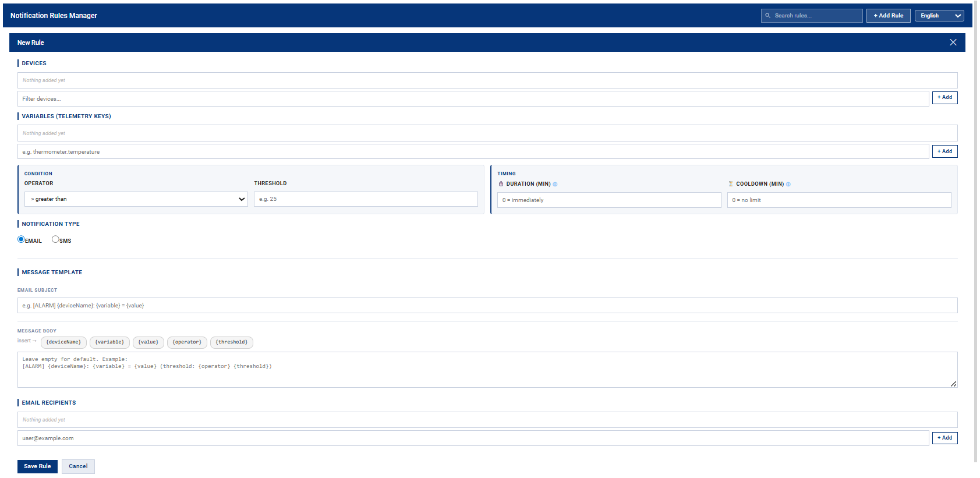Click Save Rule
Viewport: 980px width, 478px height.
[37, 466]
